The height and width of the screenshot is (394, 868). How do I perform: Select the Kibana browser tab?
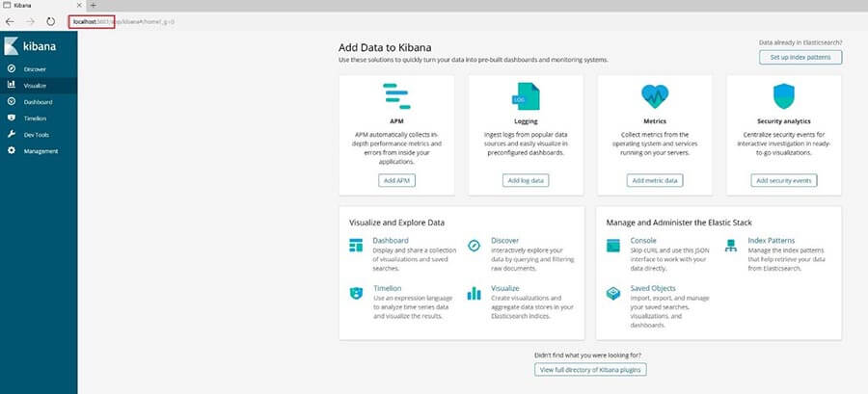click(x=42, y=6)
